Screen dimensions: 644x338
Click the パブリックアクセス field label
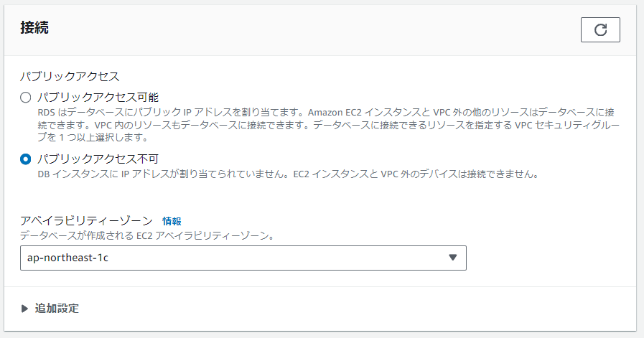pos(70,75)
